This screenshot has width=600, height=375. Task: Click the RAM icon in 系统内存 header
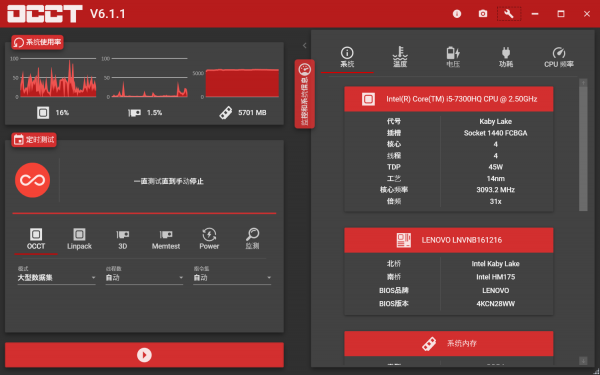[429, 343]
